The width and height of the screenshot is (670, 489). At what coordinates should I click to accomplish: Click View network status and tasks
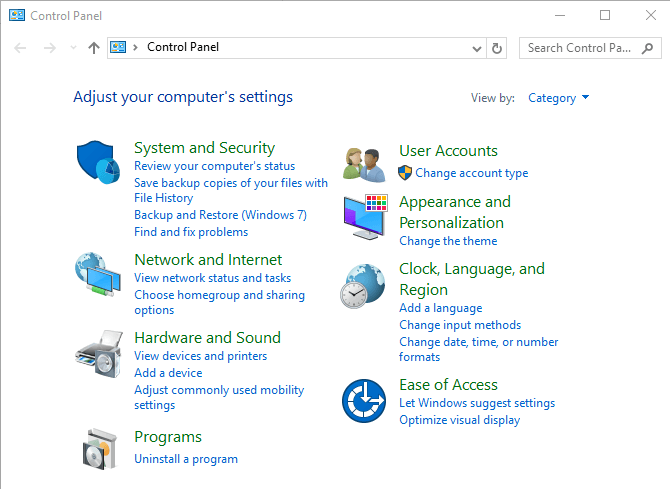(212, 278)
